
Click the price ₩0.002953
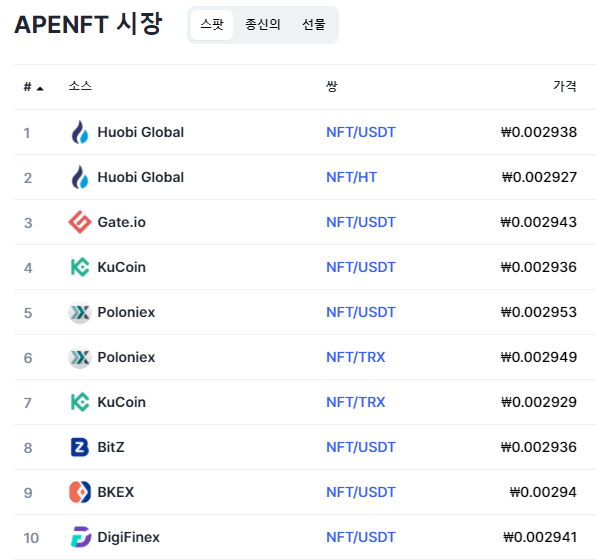click(539, 312)
